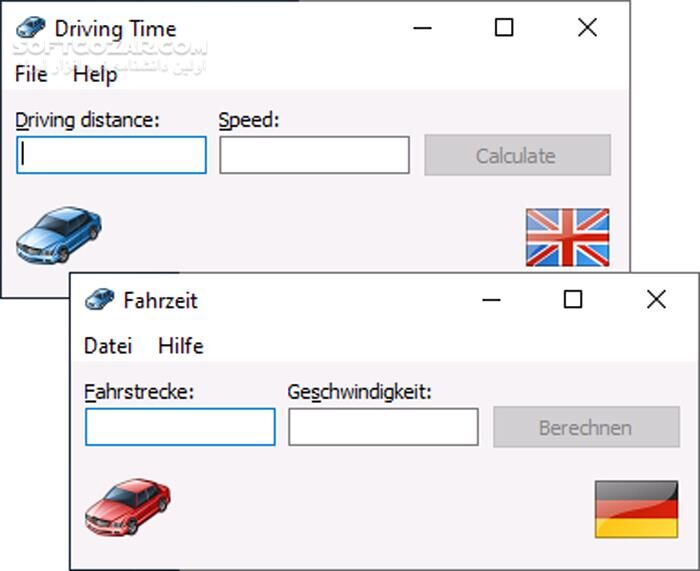Image resolution: width=700 pixels, height=571 pixels.
Task: Focus the Driving distance input field
Action: [x=112, y=155]
